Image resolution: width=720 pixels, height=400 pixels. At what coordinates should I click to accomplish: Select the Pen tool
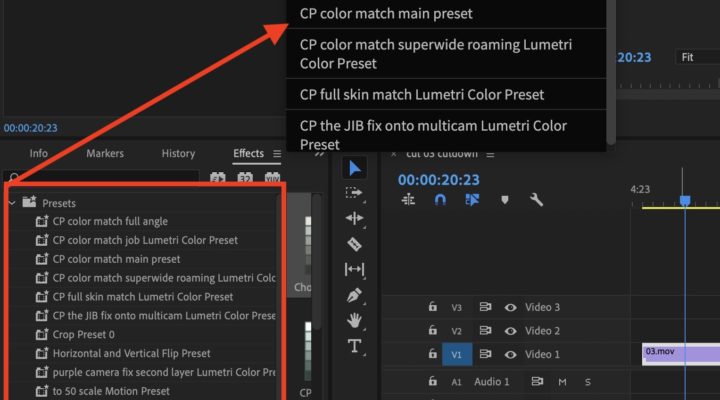pyautogui.click(x=354, y=295)
